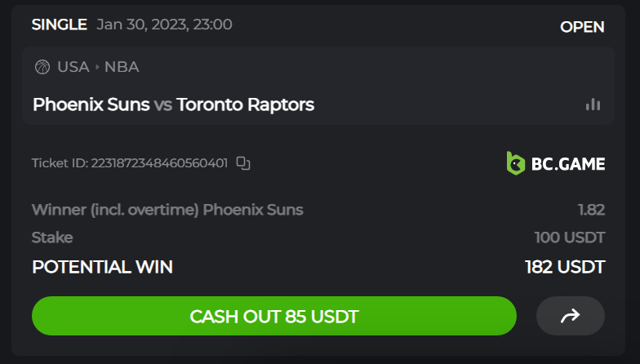This screenshot has width=640, height=364.
Task: Click the green BC.GAME logo icon
Action: (x=514, y=163)
